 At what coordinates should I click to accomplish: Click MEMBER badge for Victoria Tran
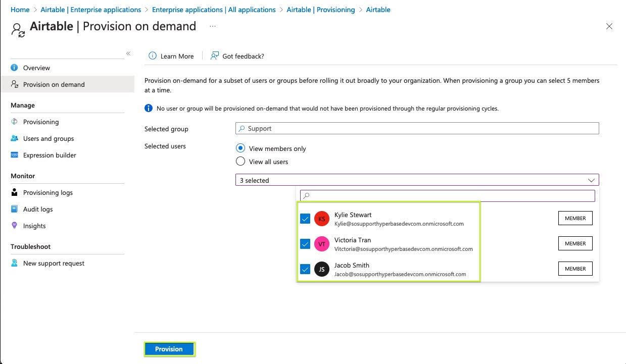coord(575,243)
